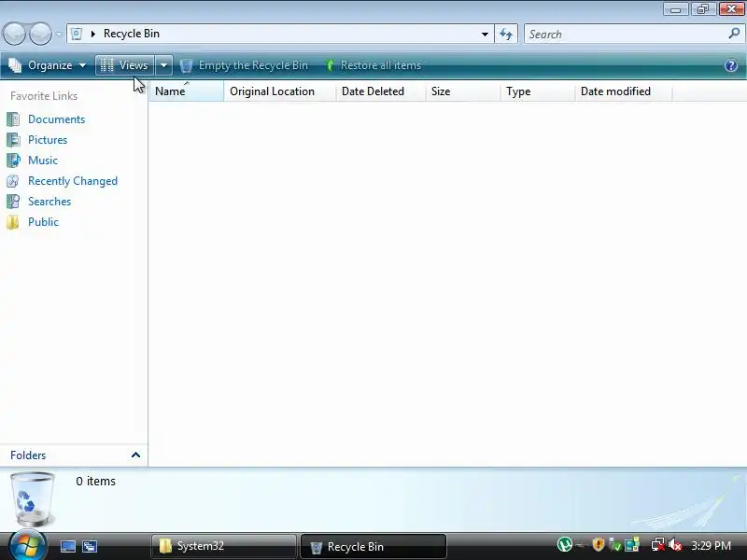This screenshot has height=560, width=747.
Task: Click the 3:29 PM clock
Action: pos(711,545)
